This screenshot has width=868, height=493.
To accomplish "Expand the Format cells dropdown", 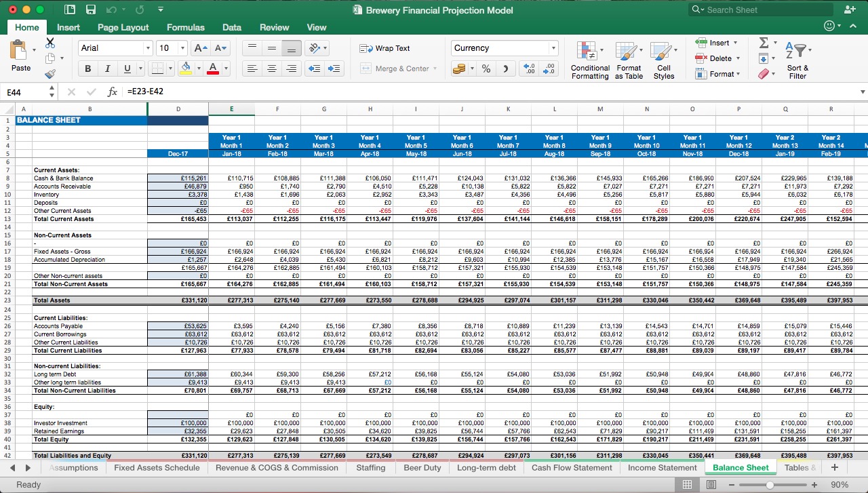I will coord(738,74).
